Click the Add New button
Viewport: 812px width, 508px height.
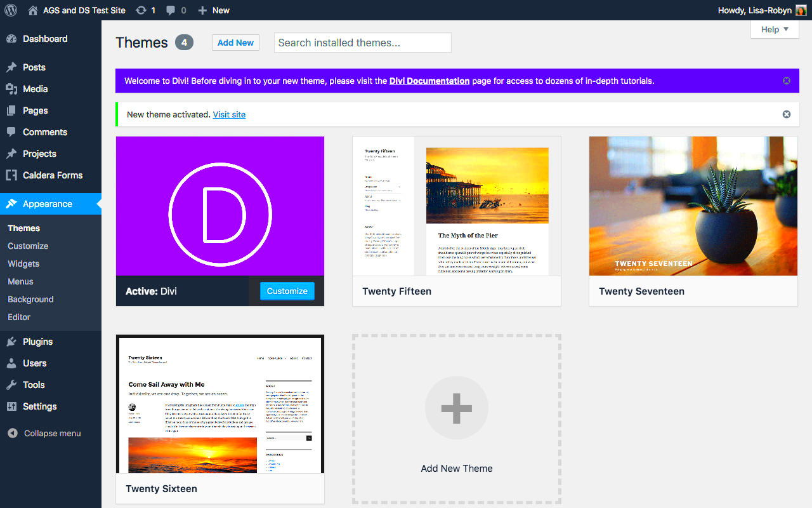[x=235, y=43]
